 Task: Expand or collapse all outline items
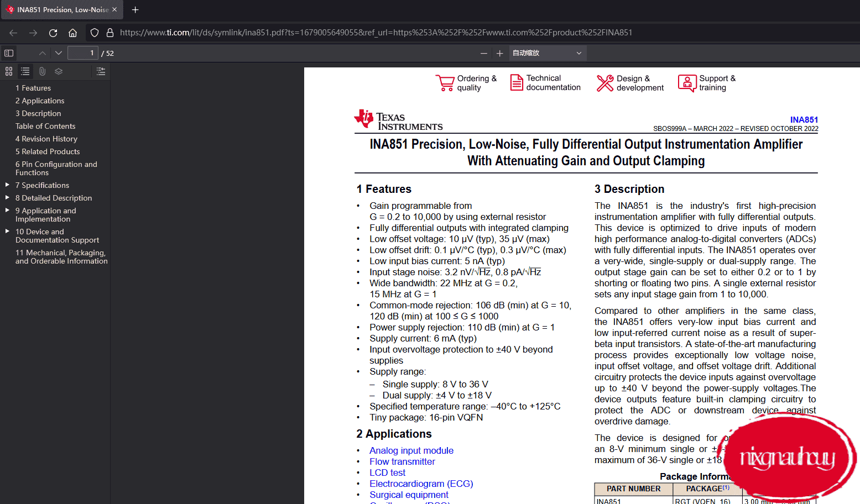click(101, 71)
